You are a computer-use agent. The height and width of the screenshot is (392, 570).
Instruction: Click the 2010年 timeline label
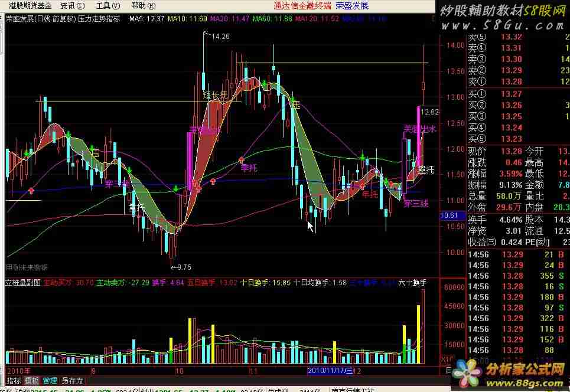click(18, 371)
